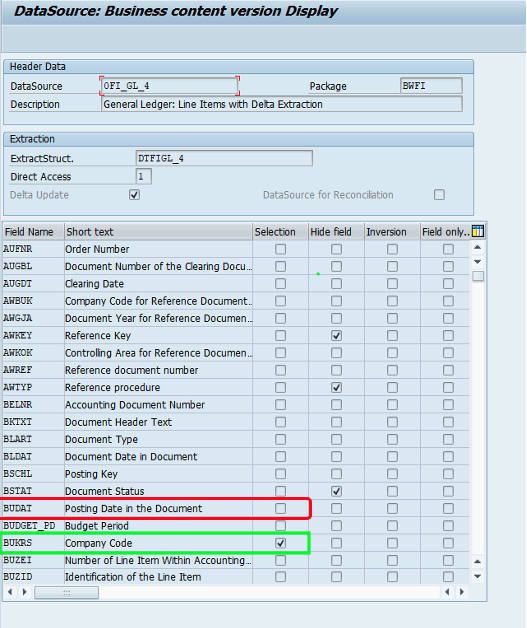Select 'Document Year for Reference Documen..' text
The width and height of the screenshot is (527, 628).
click(159, 318)
